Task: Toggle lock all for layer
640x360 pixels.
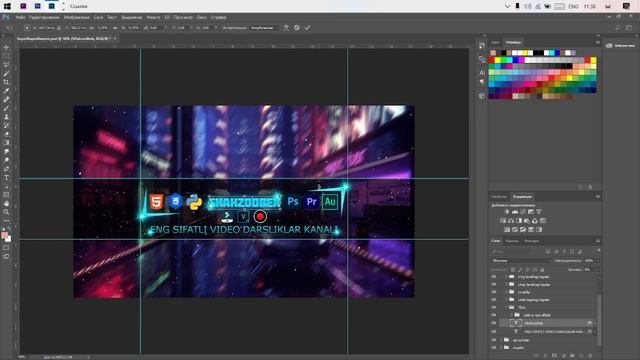Action: pos(542,270)
